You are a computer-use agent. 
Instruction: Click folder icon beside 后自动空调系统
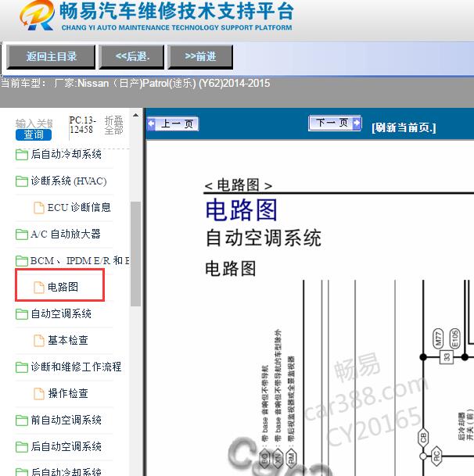coord(22,447)
